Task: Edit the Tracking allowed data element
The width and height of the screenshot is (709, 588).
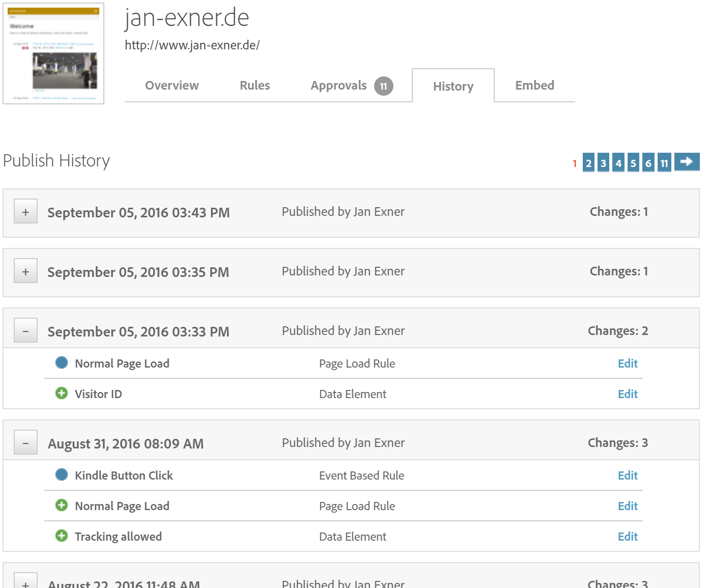Action: (x=627, y=537)
